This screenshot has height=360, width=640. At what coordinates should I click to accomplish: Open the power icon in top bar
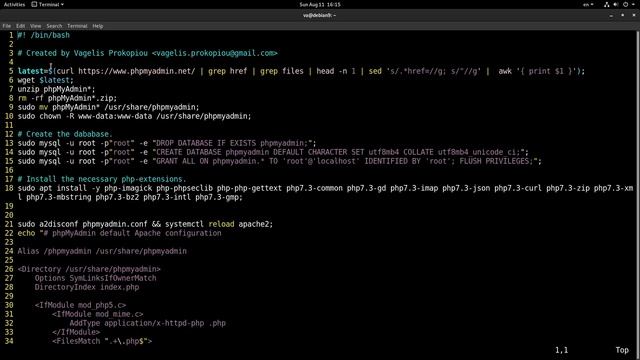coord(625,4)
